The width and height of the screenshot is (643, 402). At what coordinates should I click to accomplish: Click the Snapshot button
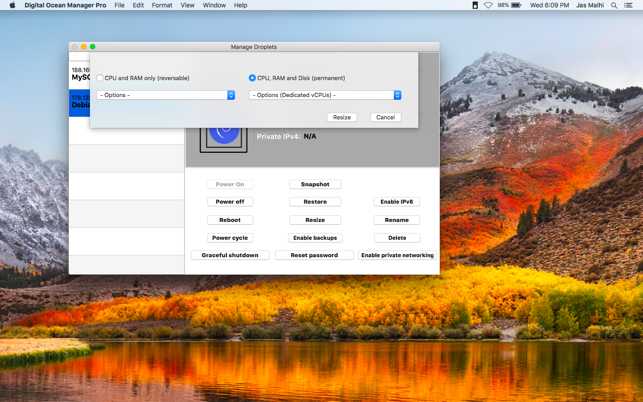(315, 184)
